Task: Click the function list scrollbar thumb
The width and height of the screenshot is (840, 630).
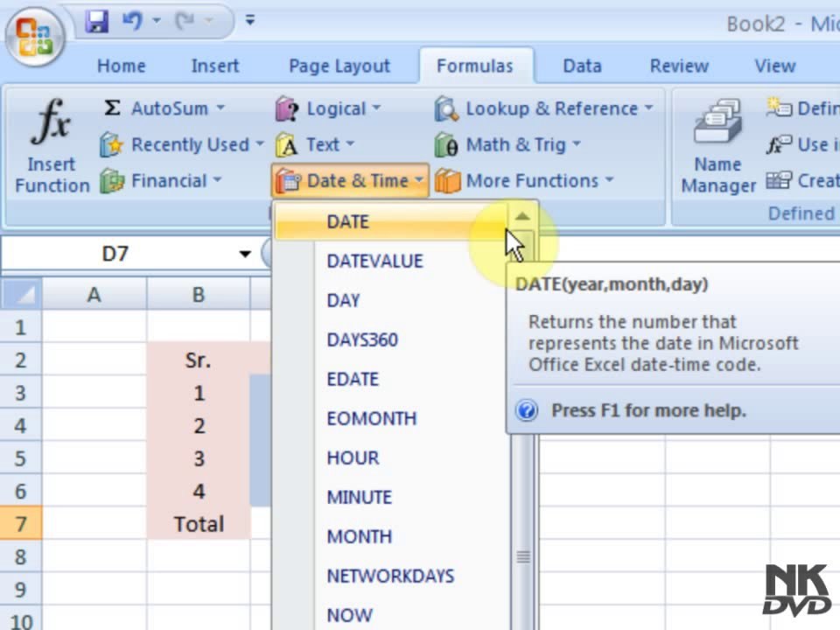Action: pos(523,557)
